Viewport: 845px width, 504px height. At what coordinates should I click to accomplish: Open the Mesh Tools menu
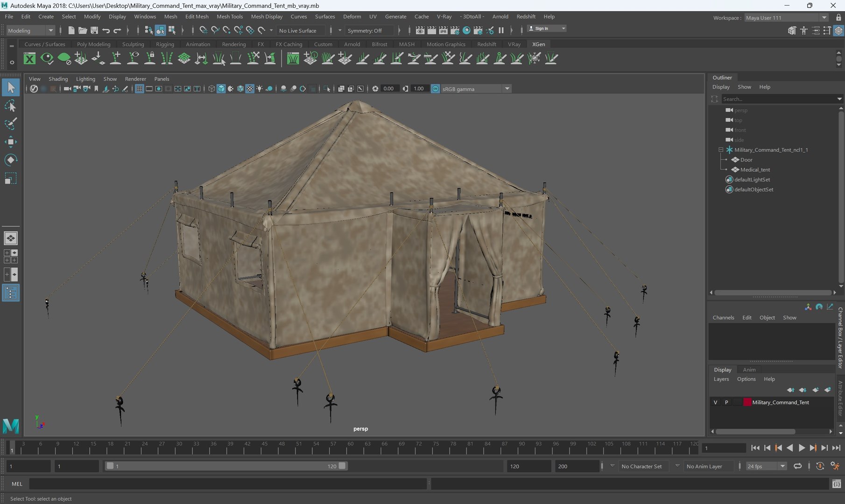click(x=230, y=16)
